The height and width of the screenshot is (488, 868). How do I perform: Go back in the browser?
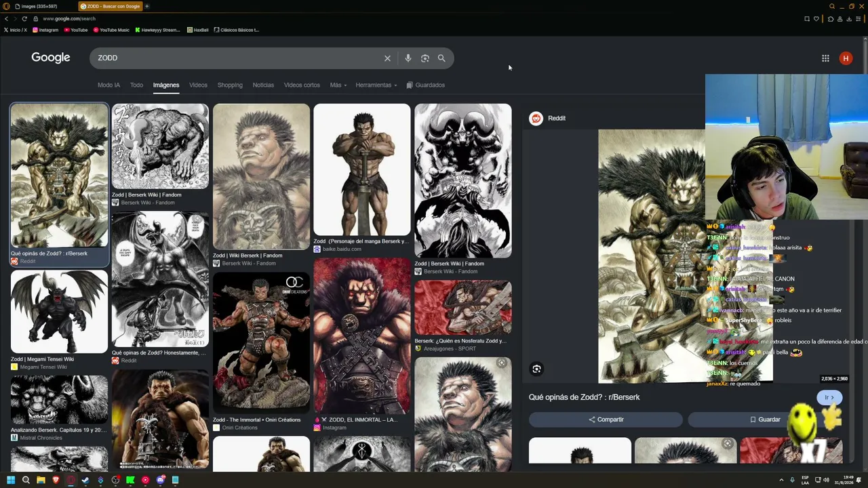[6, 19]
